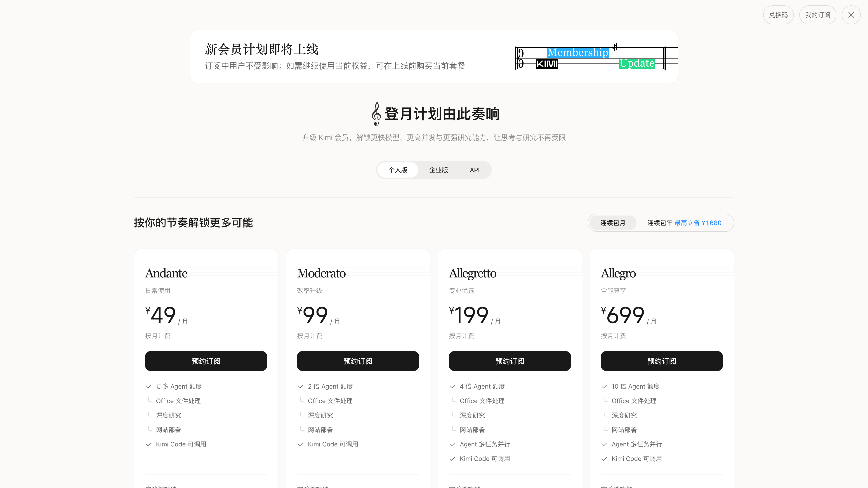868x488 pixels.
Task: Click the ¥199 price on Allegretto
Action: coord(468,315)
